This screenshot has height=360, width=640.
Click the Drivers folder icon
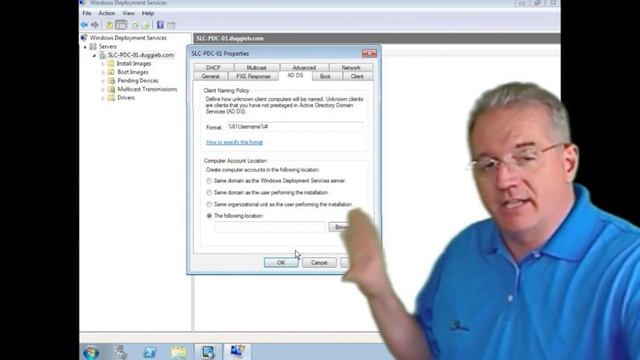[x=111, y=98]
